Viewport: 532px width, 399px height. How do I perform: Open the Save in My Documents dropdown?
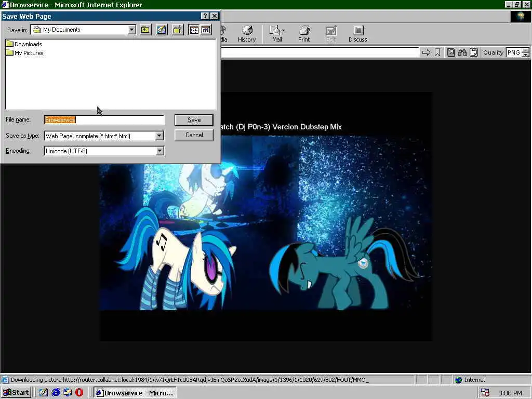point(132,30)
